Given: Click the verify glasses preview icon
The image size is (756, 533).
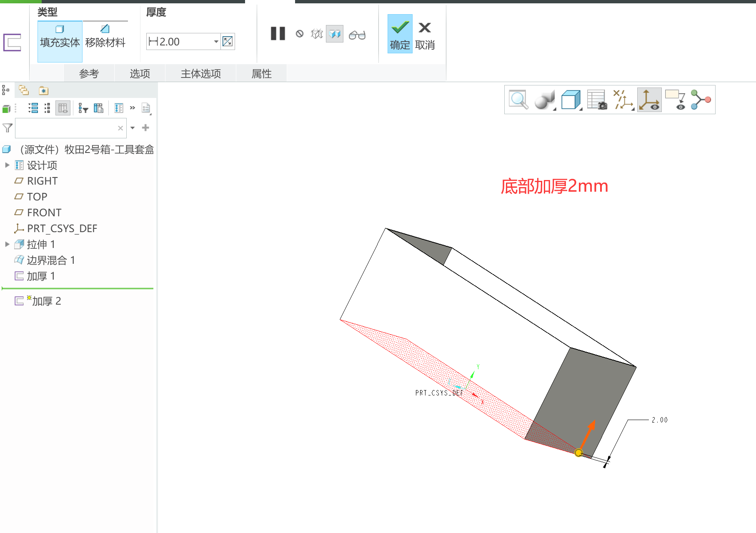Looking at the screenshot, I should pos(357,35).
